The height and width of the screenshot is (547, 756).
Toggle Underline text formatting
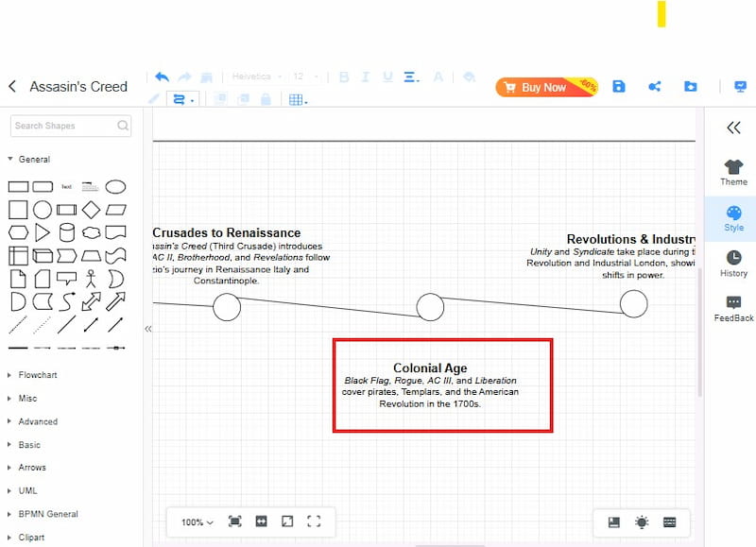point(387,77)
